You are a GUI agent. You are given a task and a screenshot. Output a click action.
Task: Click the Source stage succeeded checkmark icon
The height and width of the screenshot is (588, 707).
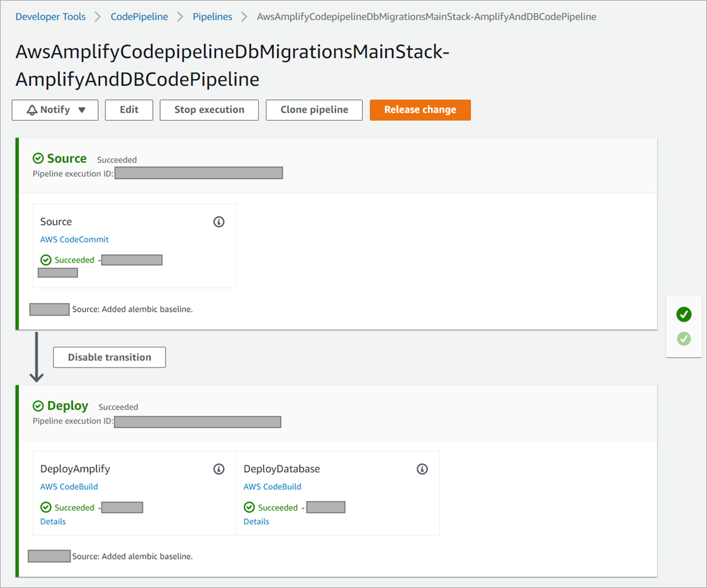tap(38, 159)
